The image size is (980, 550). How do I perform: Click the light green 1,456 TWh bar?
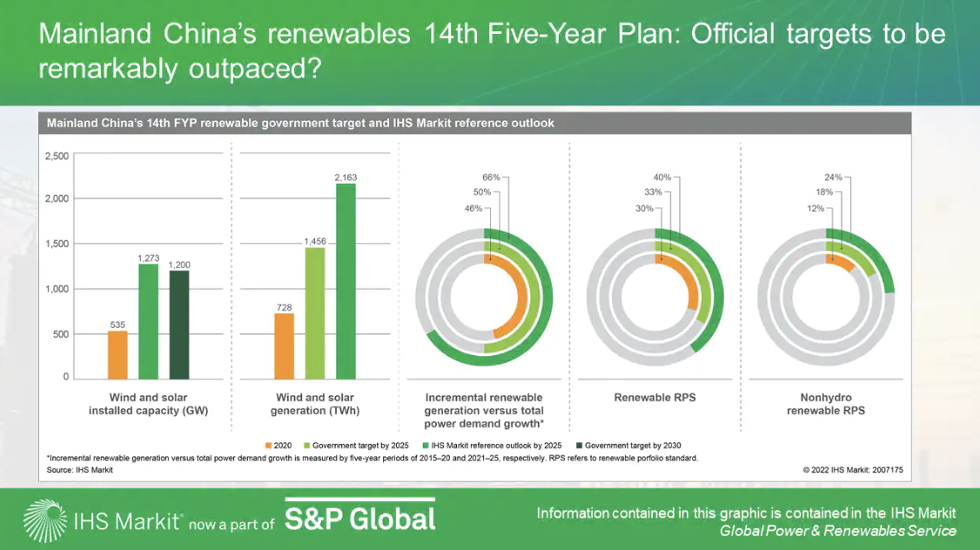(x=314, y=313)
